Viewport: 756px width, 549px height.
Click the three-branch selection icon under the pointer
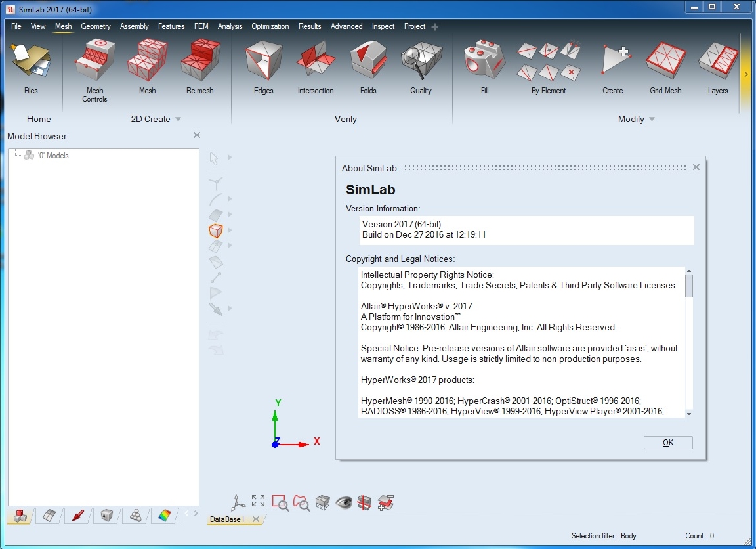click(x=216, y=184)
